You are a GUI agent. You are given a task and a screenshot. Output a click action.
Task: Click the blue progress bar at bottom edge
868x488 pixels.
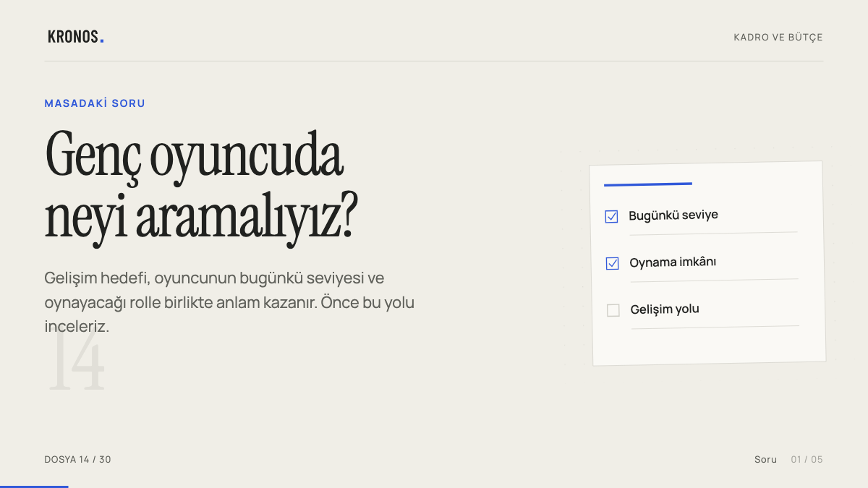pyautogui.click(x=34, y=487)
